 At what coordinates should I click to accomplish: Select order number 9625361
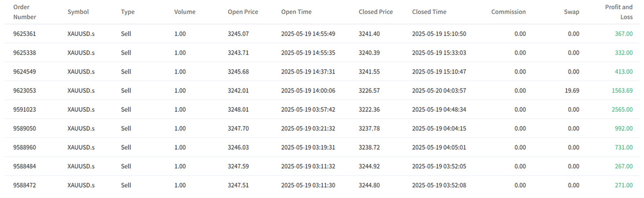point(25,34)
